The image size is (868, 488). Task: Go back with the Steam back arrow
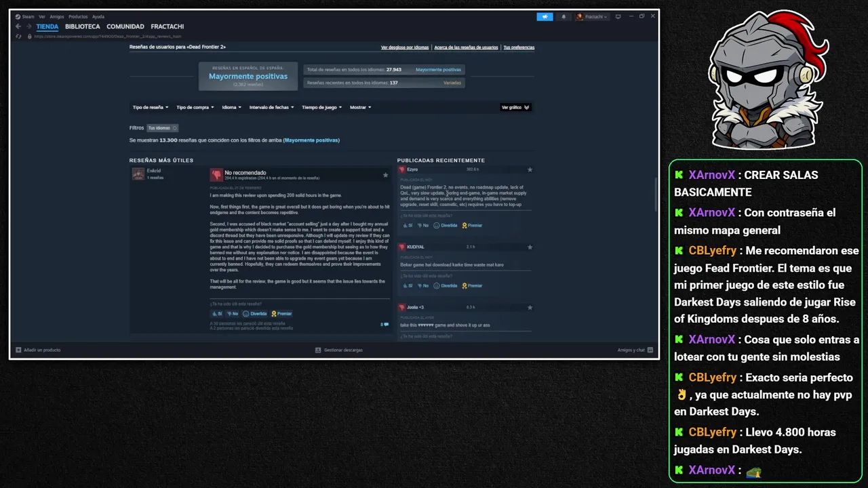[x=18, y=26]
